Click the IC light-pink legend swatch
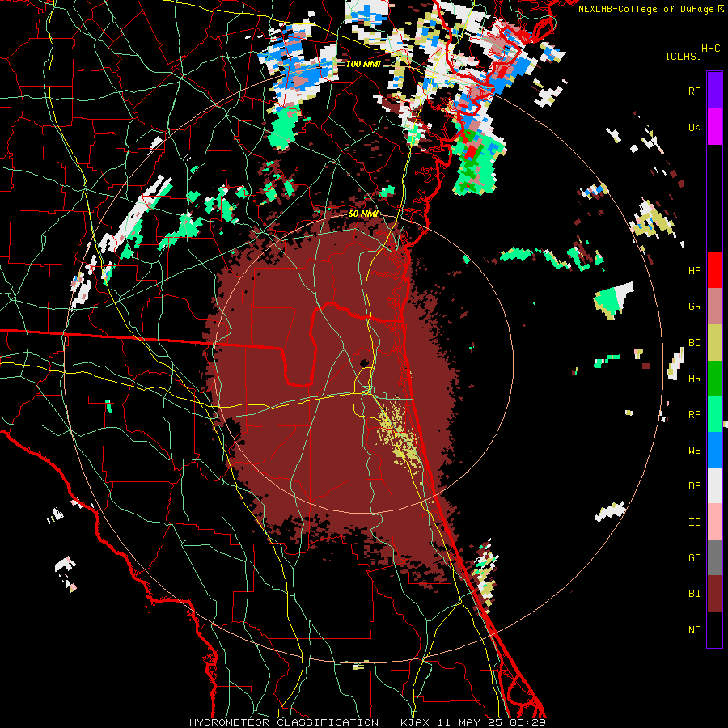Viewport: 728px width, 728px height. (x=714, y=522)
